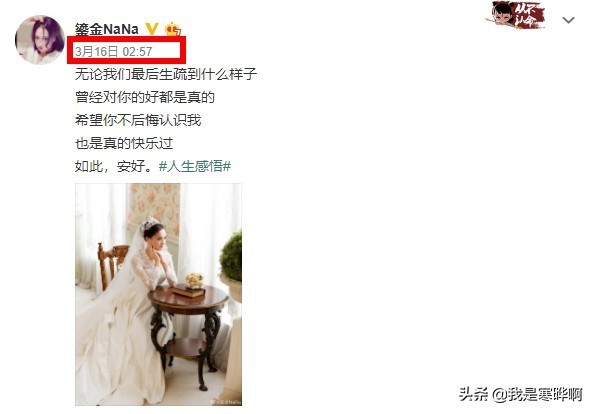
Task: Click the 头条 @我是寒哔啊 watermark
Action: pos(520,395)
